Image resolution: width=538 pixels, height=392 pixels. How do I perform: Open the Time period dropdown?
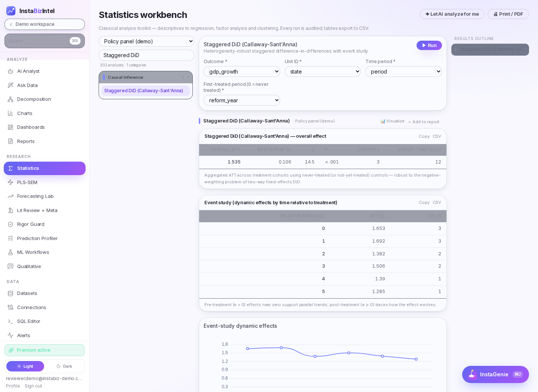(x=403, y=72)
